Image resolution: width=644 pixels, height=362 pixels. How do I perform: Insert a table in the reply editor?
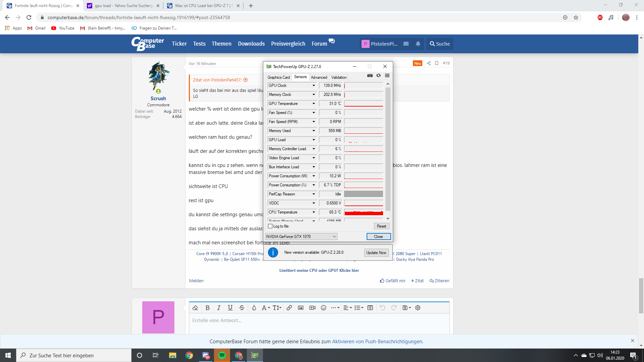pyautogui.click(x=370, y=308)
